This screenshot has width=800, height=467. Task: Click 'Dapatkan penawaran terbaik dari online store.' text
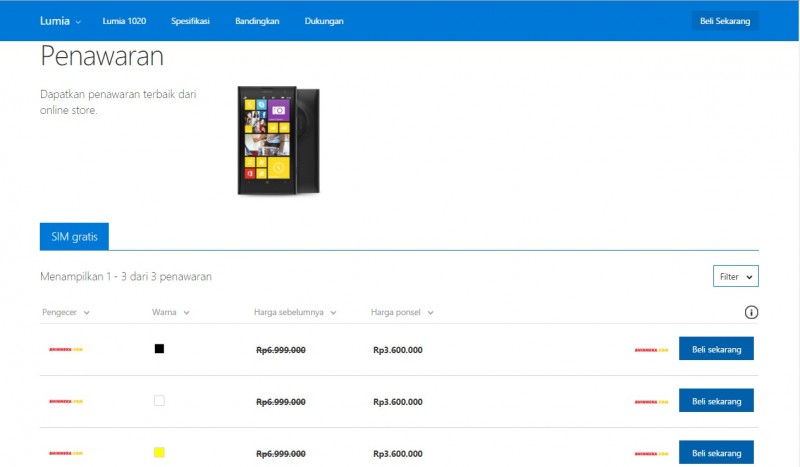tap(118, 102)
